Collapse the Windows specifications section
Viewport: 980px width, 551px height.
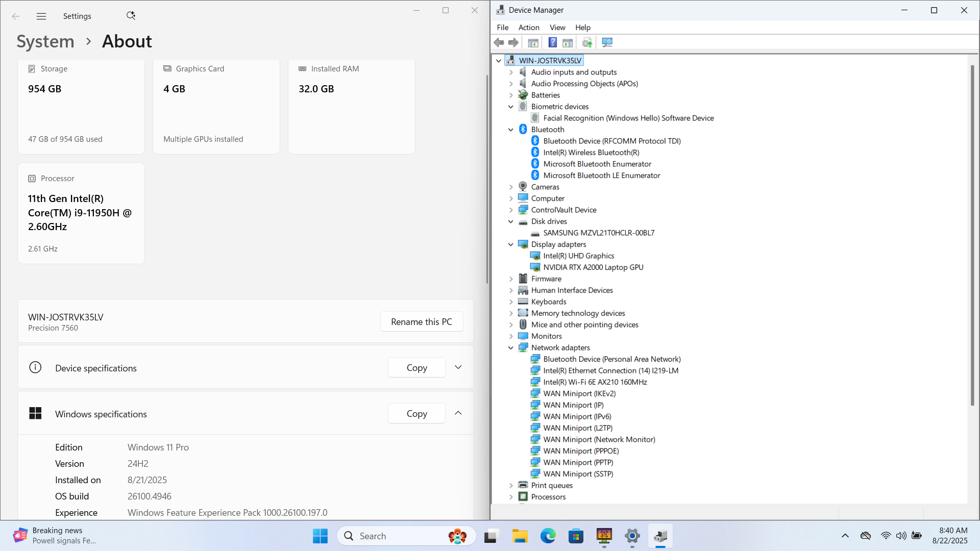(458, 413)
